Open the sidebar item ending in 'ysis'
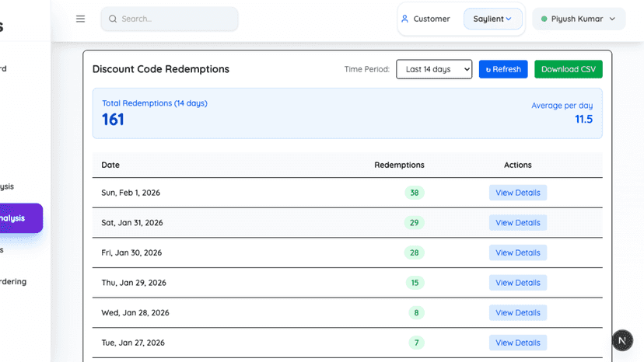Viewport: 644px width, 362px height. coord(7,186)
